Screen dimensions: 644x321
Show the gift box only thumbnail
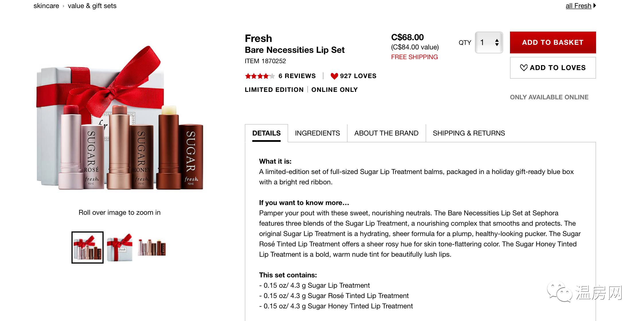point(120,247)
